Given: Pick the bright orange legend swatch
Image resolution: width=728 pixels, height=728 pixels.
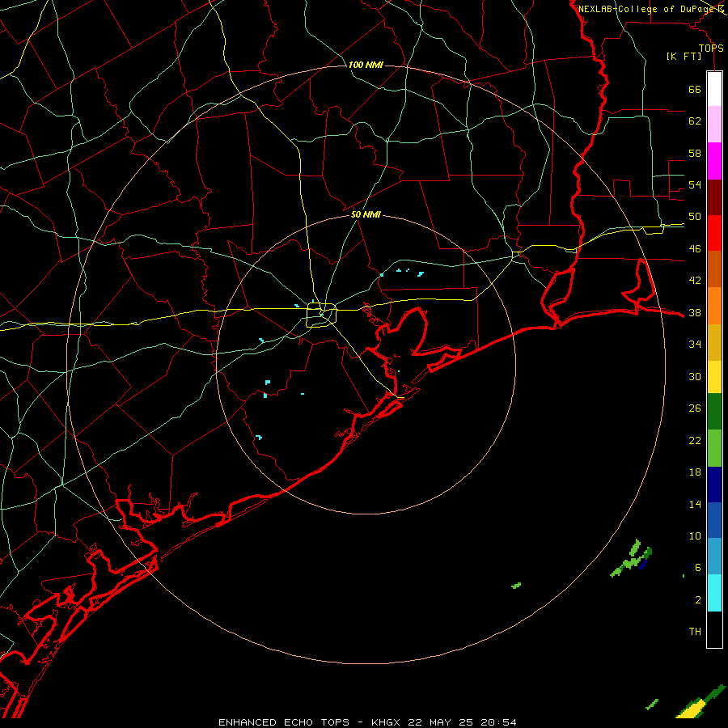Looking at the screenshot, I should point(714,306).
